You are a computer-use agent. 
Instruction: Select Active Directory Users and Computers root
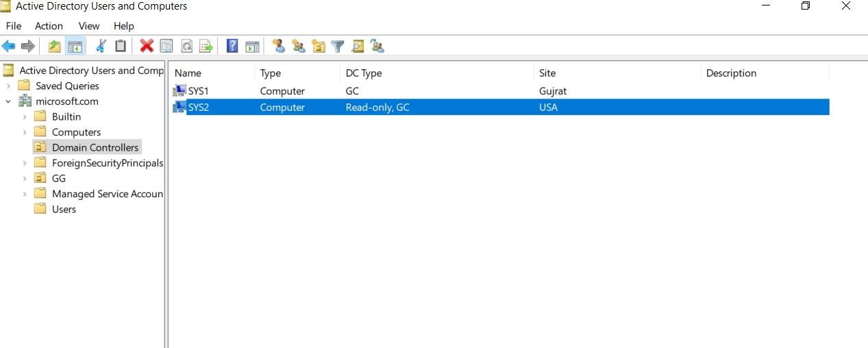click(x=92, y=71)
